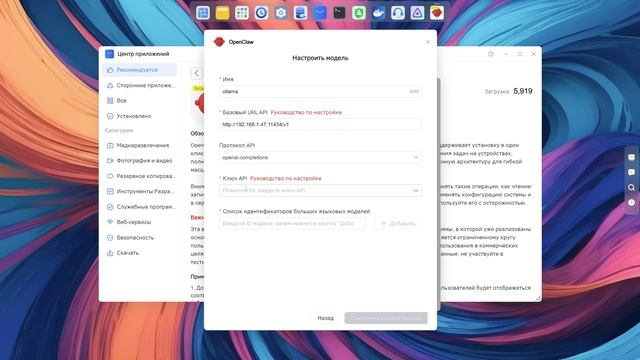Screen dimensions: 640x360
Task: Open the purple triangle dock icon
Action: (417, 13)
